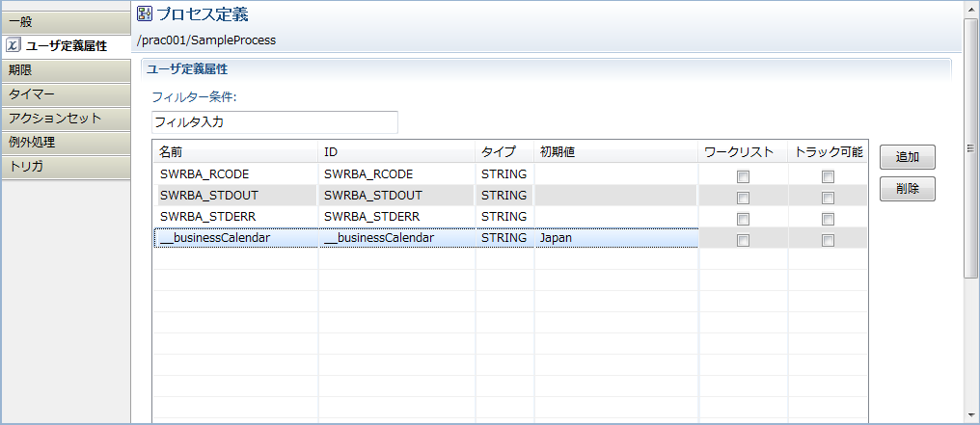980x425 pixels.
Task: Enable ワークリスト checkbox for SWRBA_RCODE
Action: coord(743,176)
